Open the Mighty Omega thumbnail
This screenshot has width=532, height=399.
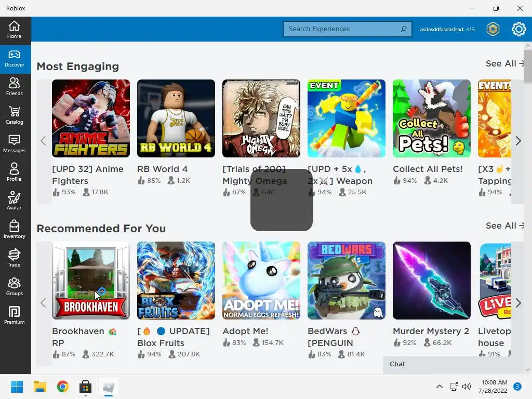(261, 118)
